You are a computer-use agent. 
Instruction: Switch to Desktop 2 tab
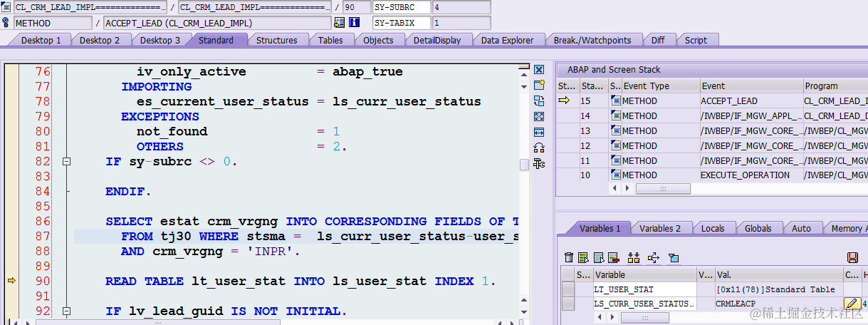99,40
